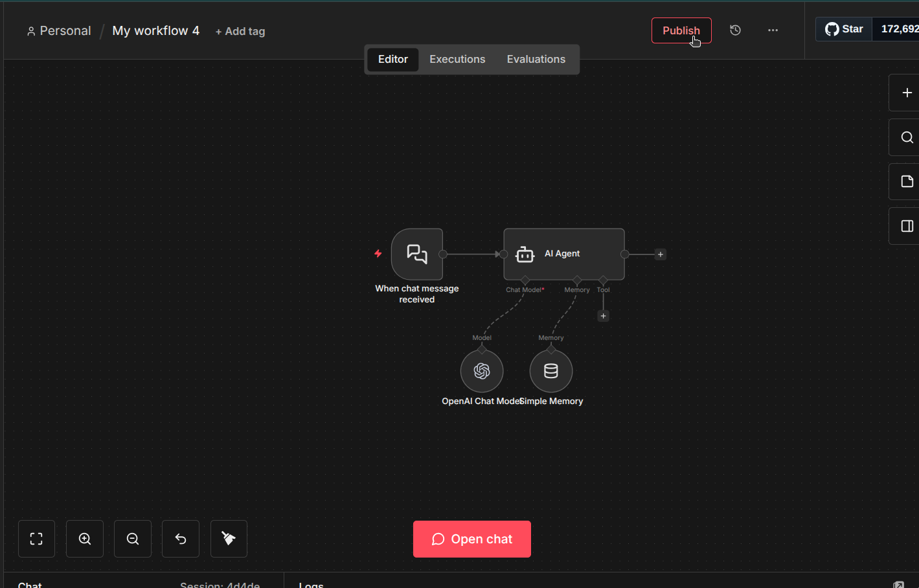This screenshot has width=919, height=588.
Task: Zoom out using the magnifier minus icon
Action: click(x=132, y=539)
